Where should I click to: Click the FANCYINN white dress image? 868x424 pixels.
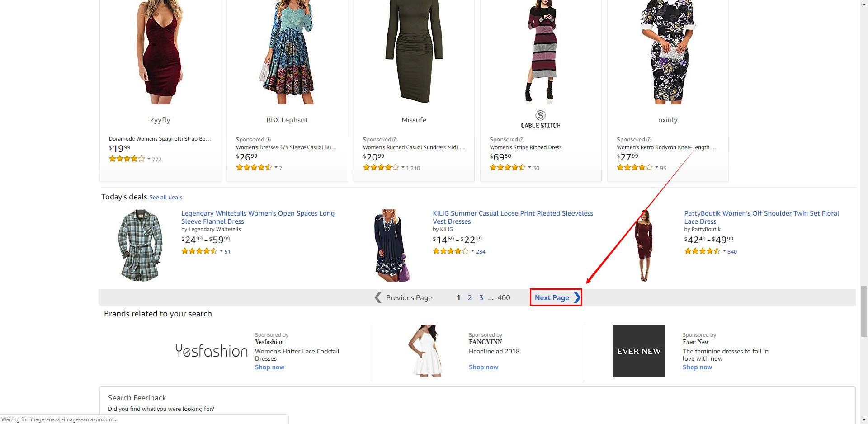coord(425,351)
